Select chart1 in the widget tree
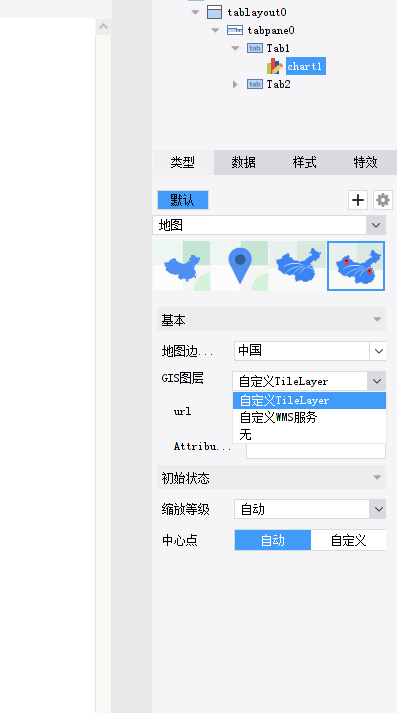397x713 pixels. click(x=305, y=66)
